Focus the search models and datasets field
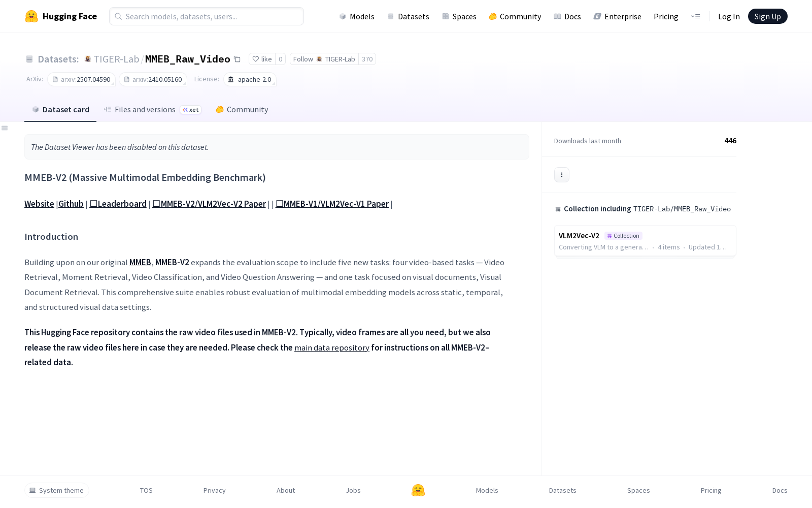Image resolution: width=812 pixels, height=508 pixels. pos(207,16)
